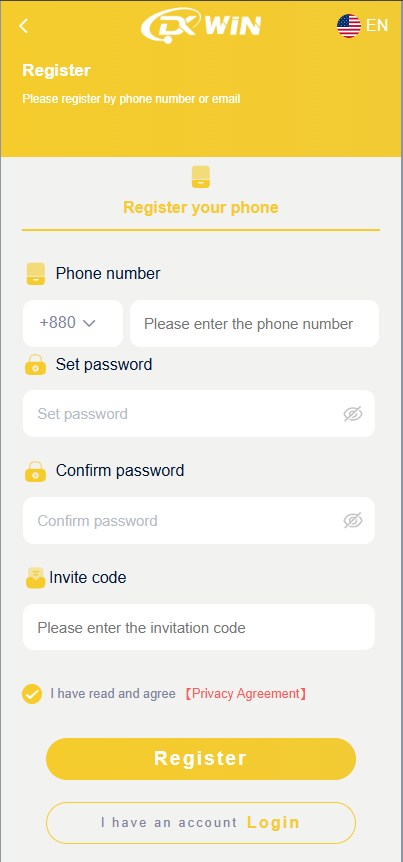
Task: Click the DX WIN logo
Action: point(201,25)
